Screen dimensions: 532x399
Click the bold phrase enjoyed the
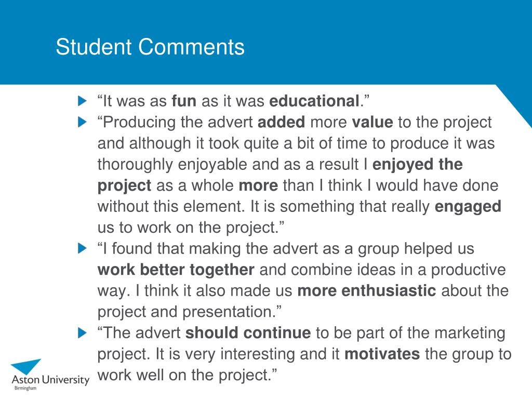(417, 165)
